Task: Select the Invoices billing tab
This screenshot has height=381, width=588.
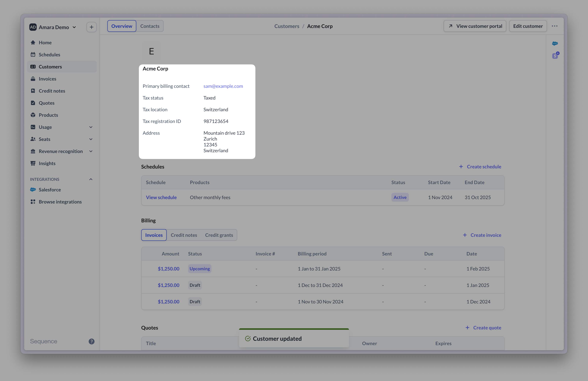Action: click(154, 235)
